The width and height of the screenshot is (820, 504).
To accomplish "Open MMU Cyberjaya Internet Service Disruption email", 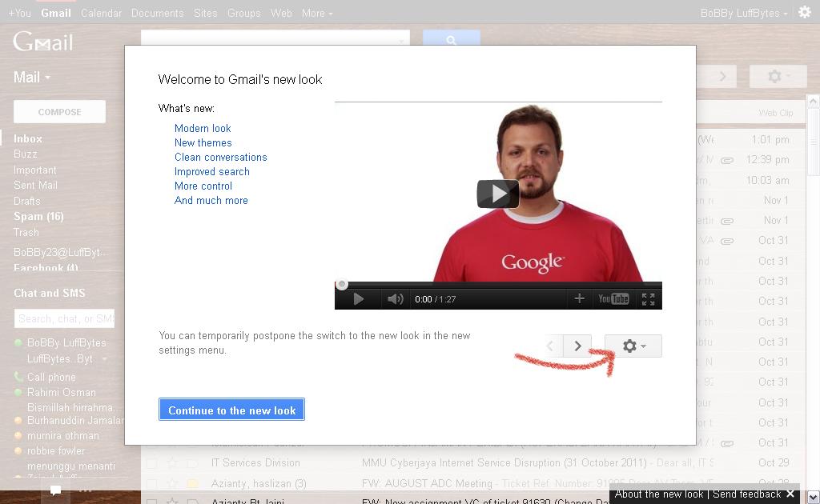I will (504, 462).
